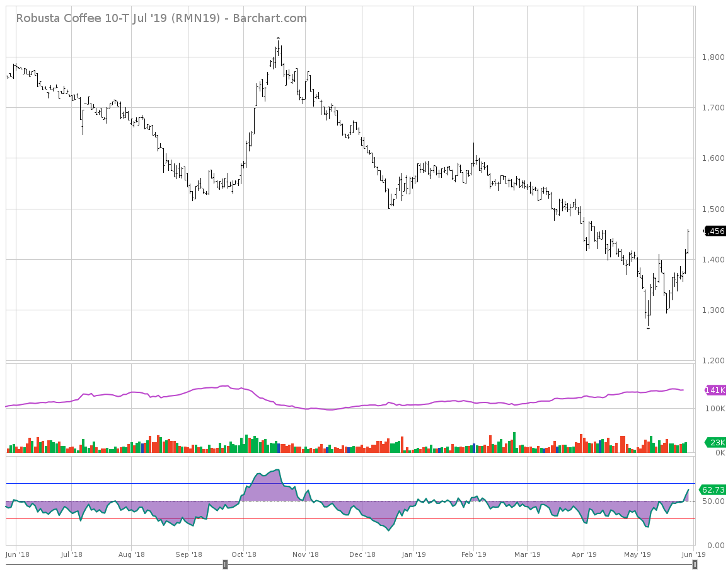This screenshot has width=728, height=574.
Task: Click the Robusta Coffee 10-T chart title
Action: [x=161, y=18]
